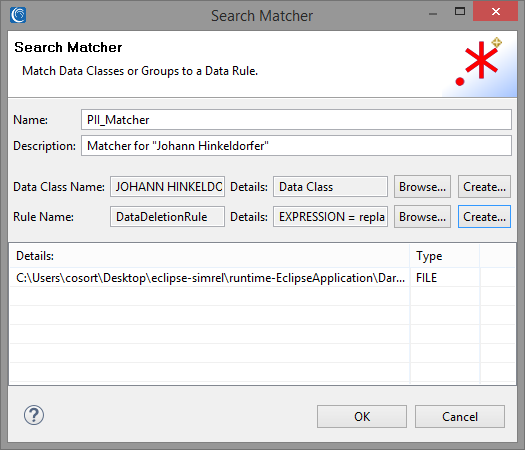Minimize the Search Matcher dialog

click(433, 14)
